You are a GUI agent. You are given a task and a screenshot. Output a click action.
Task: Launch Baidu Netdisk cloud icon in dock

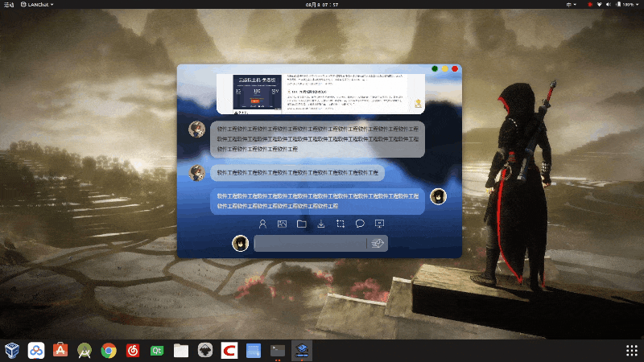[x=36, y=351]
